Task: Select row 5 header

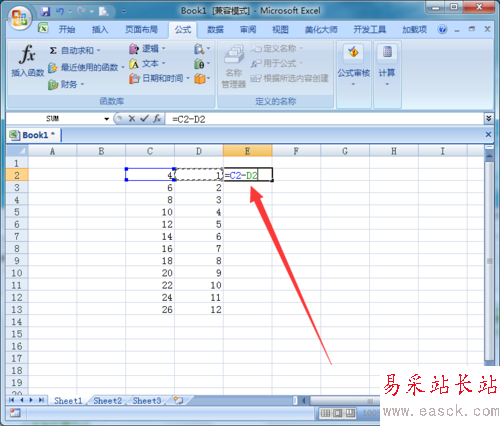Action: pyautogui.click(x=17, y=212)
